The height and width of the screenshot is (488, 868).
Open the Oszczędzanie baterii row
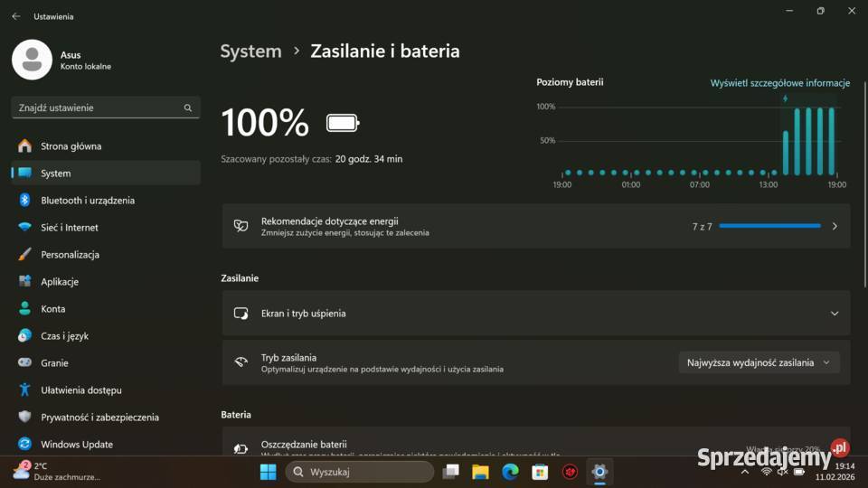pyautogui.click(x=536, y=442)
